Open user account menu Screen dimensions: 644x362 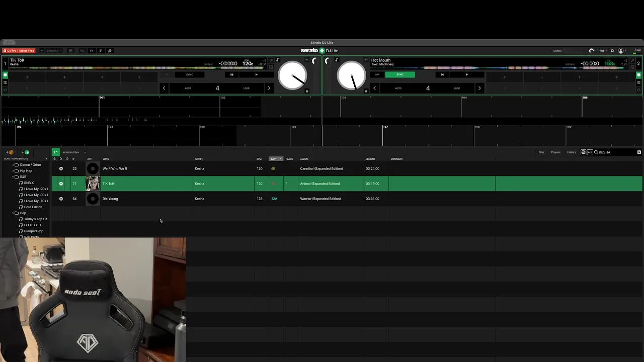point(622,51)
